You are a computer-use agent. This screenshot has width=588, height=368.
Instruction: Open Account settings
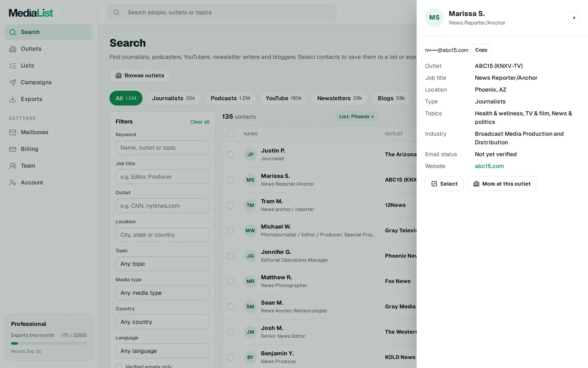click(49, 182)
